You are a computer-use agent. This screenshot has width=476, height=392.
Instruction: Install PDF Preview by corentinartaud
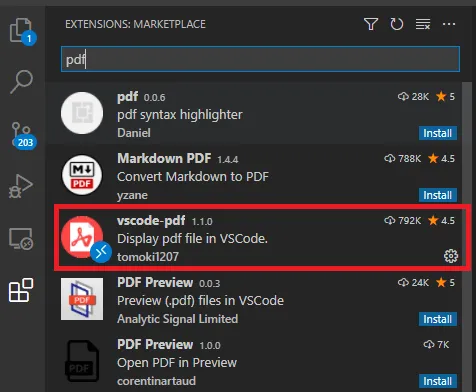coord(437,381)
